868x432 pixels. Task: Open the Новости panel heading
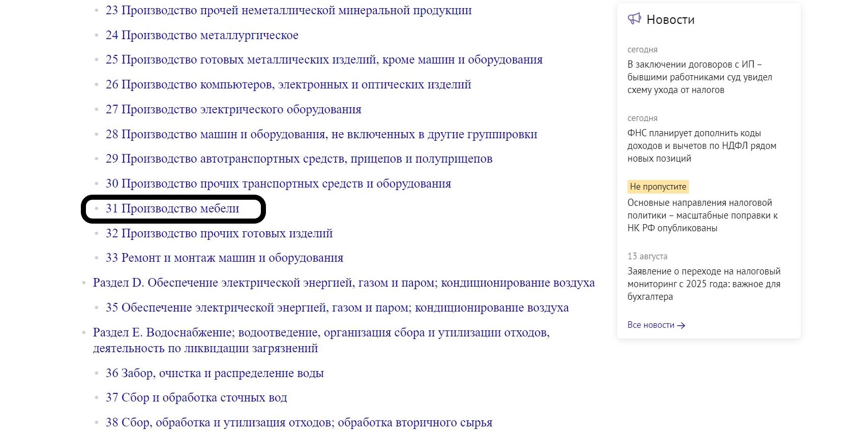(x=670, y=20)
